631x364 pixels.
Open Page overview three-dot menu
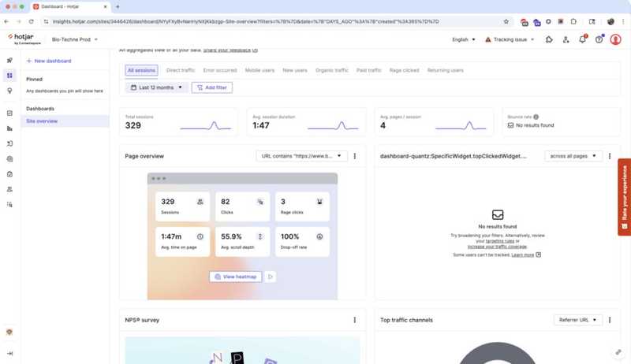tap(354, 156)
